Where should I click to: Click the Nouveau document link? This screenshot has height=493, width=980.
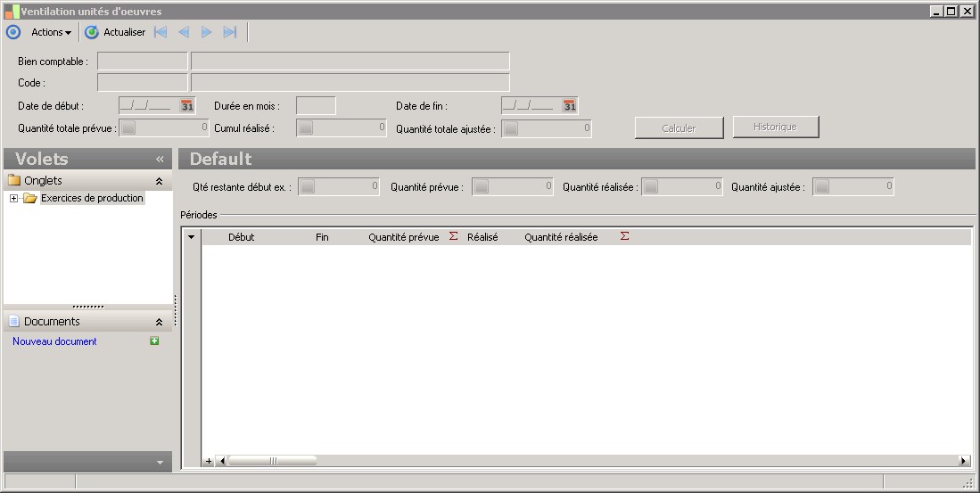tap(54, 341)
